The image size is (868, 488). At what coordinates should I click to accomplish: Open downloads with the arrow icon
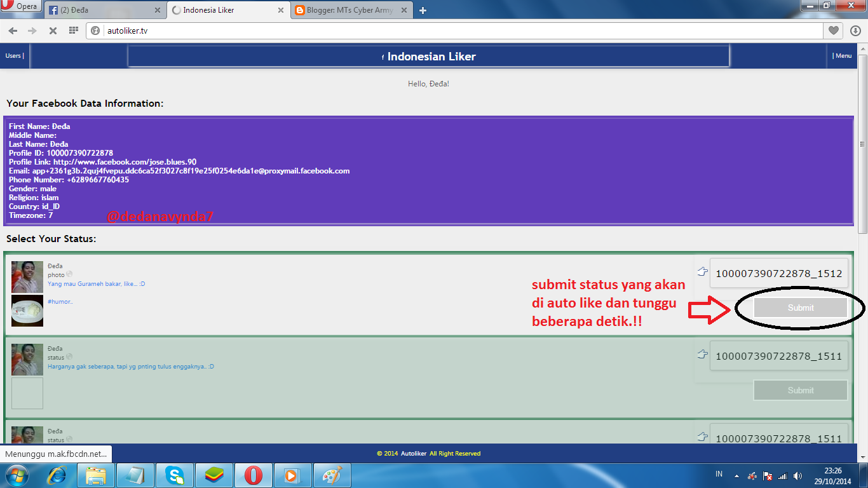855,30
